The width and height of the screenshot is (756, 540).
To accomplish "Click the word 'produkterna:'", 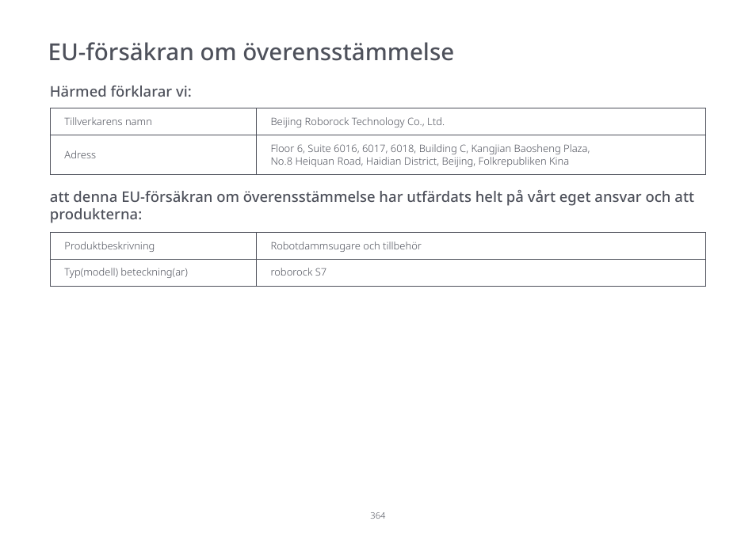I will (96, 215).
